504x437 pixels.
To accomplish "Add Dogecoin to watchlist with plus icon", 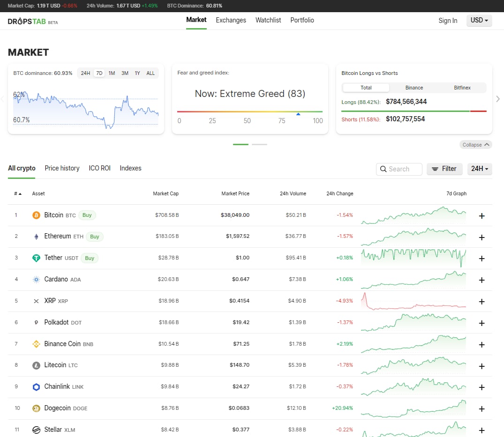I will pyautogui.click(x=481, y=409).
